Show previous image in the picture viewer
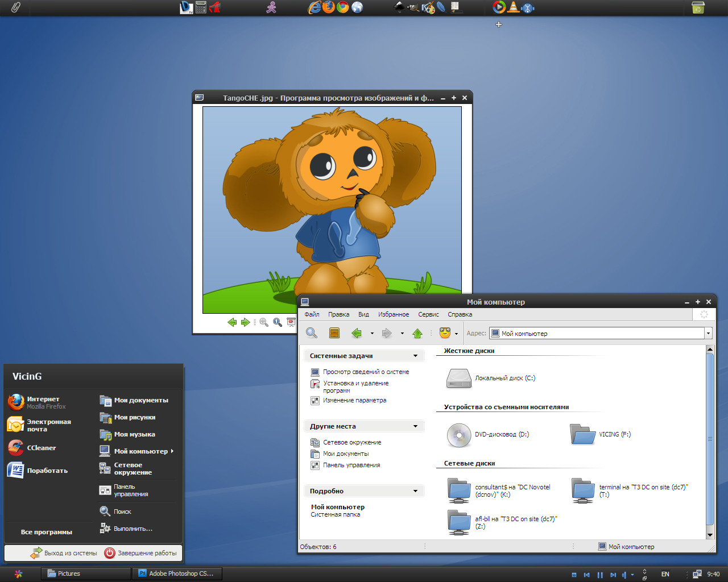 coord(232,322)
